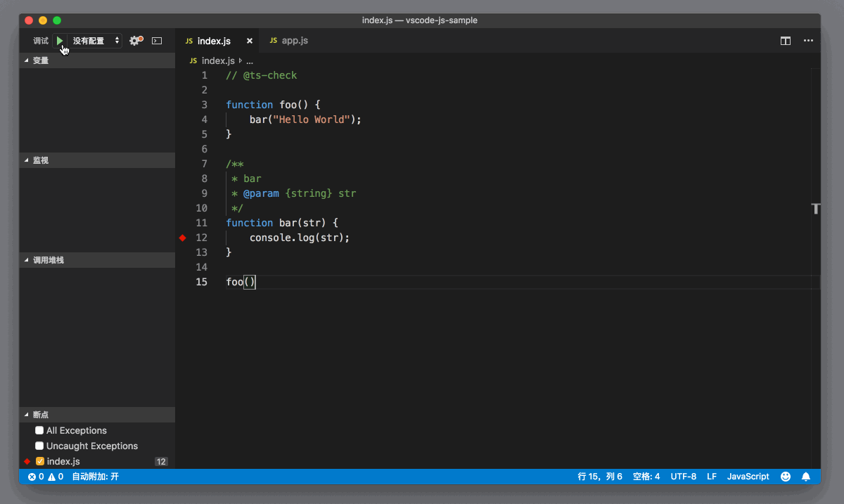Click the errors and warnings counter
The width and height of the screenshot is (844, 504).
click(46, 476)
